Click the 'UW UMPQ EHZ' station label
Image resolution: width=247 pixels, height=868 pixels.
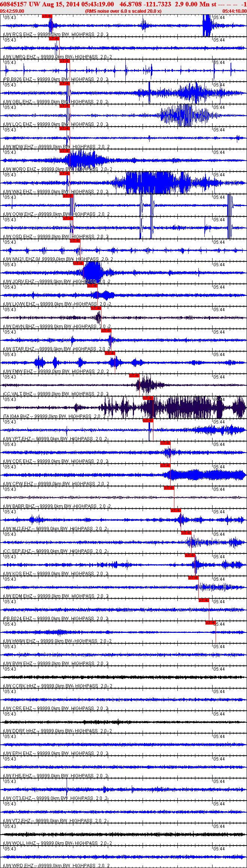pos(19,57)
